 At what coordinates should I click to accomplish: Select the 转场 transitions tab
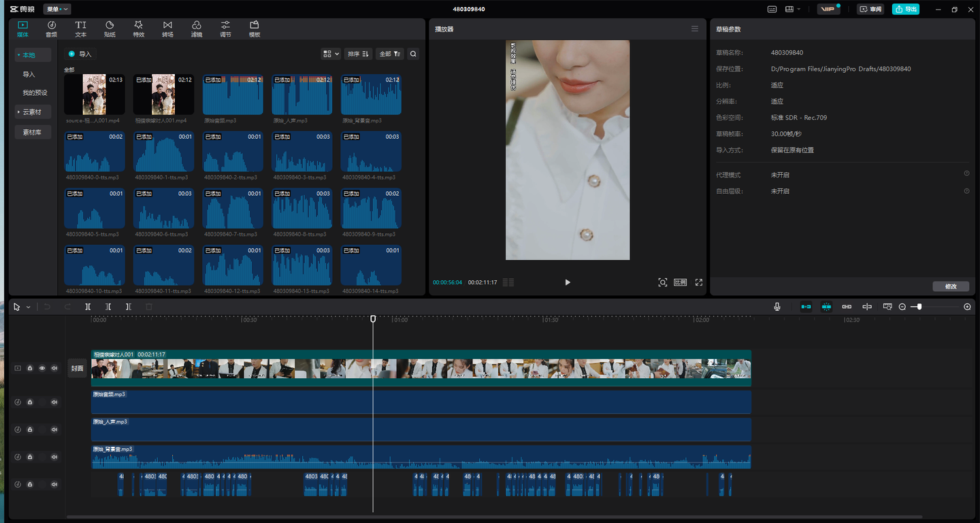pos(167,29)
